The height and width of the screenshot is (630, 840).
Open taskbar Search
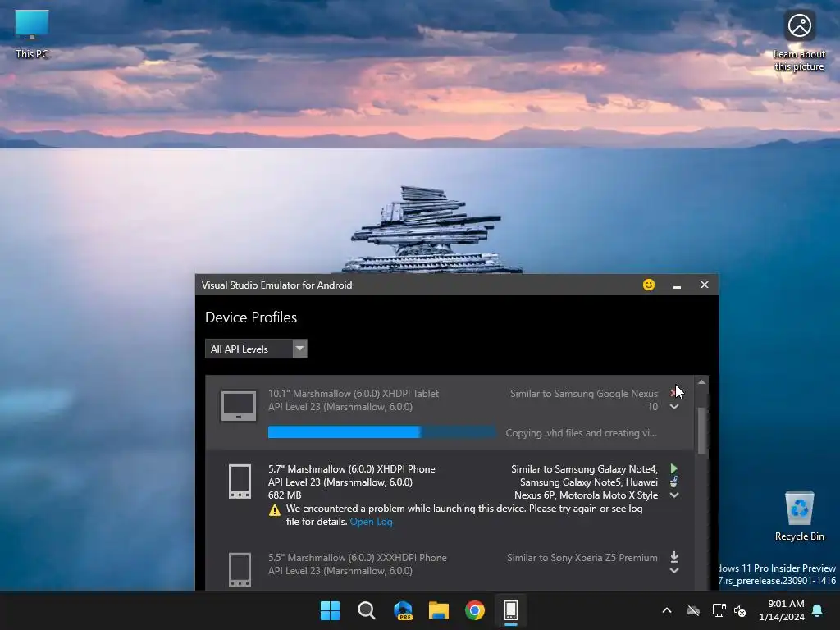[x=367, y=610]
